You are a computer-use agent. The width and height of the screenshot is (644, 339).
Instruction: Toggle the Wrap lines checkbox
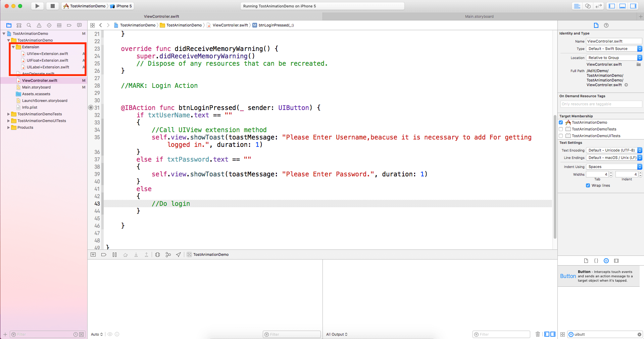point(588,185)
